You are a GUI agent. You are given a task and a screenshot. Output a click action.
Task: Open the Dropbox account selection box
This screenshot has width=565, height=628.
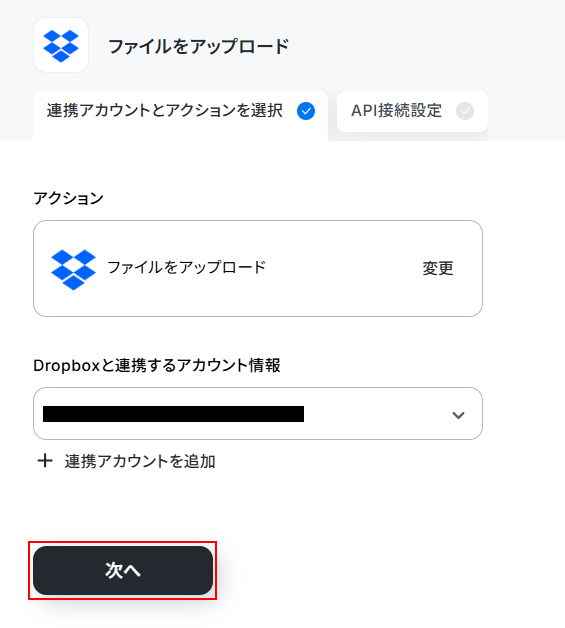point(258,413)
